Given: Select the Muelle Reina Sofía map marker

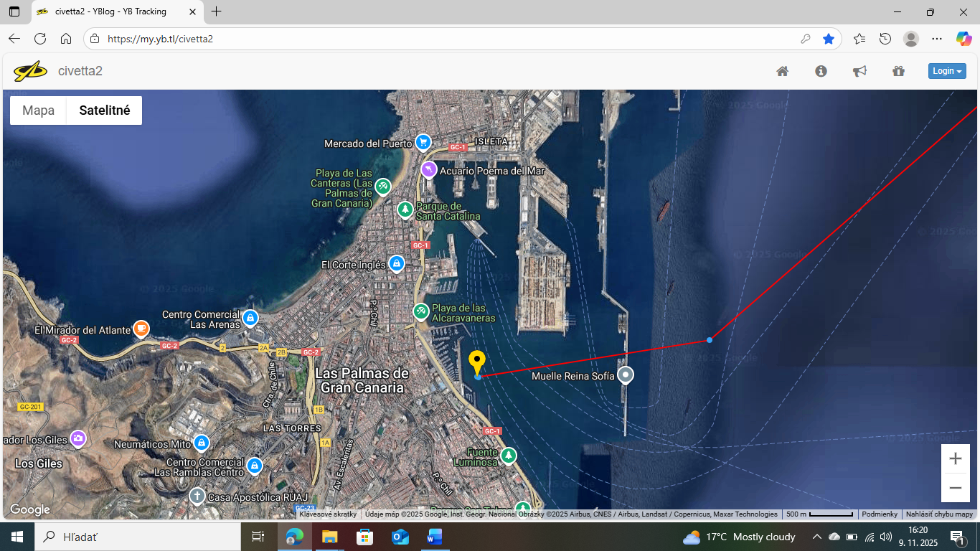Looking at the screenshot, I should [626, 375].
